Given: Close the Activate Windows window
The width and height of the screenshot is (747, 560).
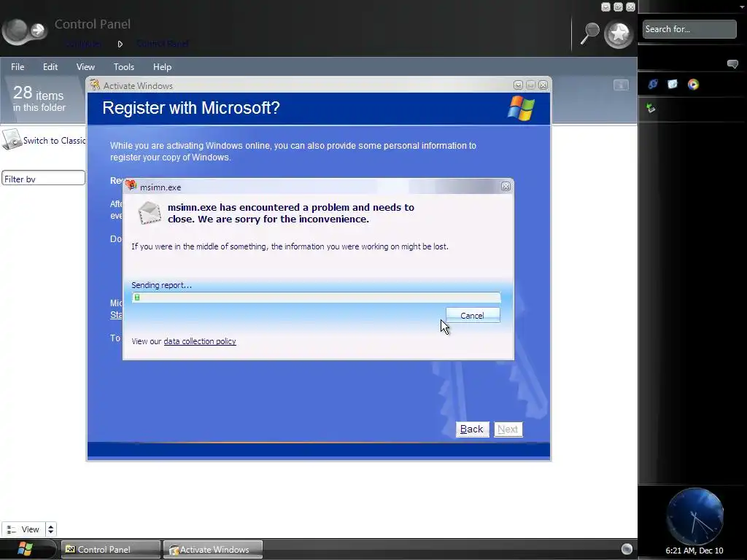Looking at the screenshot, I should pos(543,85).
